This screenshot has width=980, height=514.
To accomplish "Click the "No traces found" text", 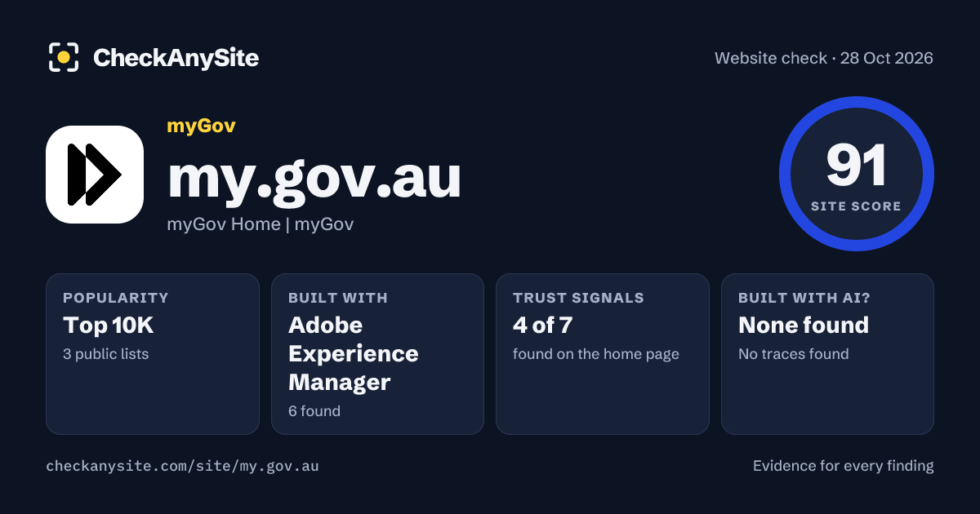I will pyautogui.click(x=794, y=354).
